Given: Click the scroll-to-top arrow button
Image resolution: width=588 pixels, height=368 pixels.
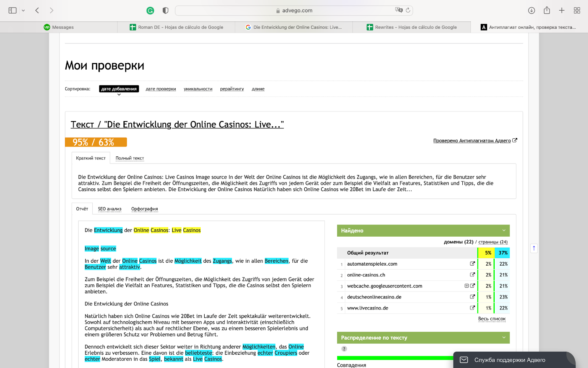Looking at the screenshot, I should pyautogui.click(x=534, y=248).
